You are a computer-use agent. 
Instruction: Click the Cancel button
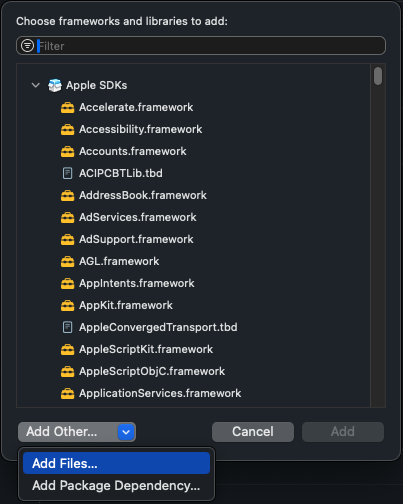253,432
